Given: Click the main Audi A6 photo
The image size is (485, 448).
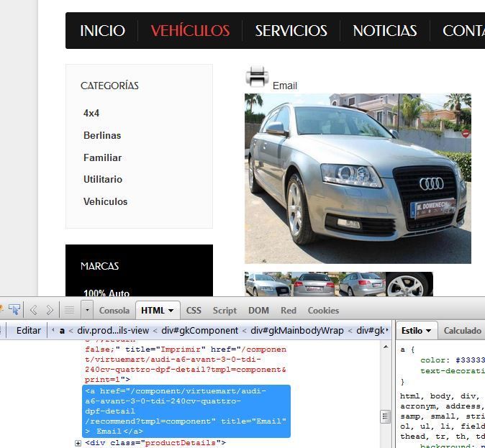Looking at the screenshot, I should point(358,178).
